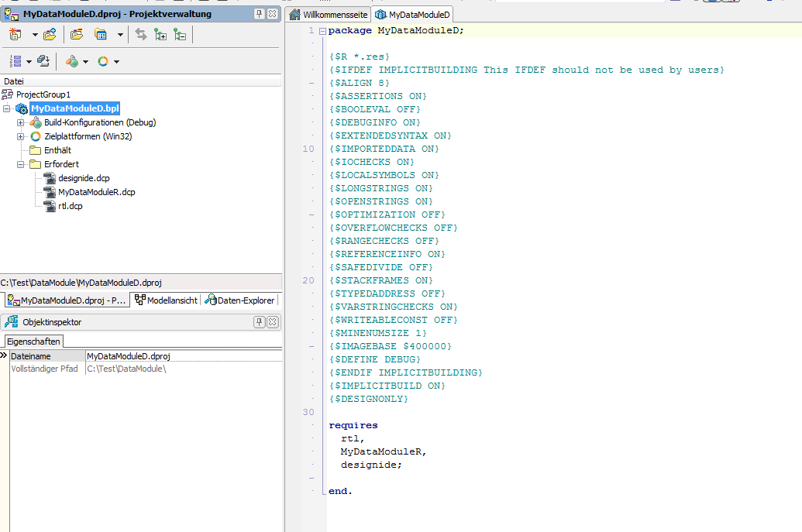Collapse the MyDataModuleD.bpl node
The image size is (802, 532).
[7, 108]
